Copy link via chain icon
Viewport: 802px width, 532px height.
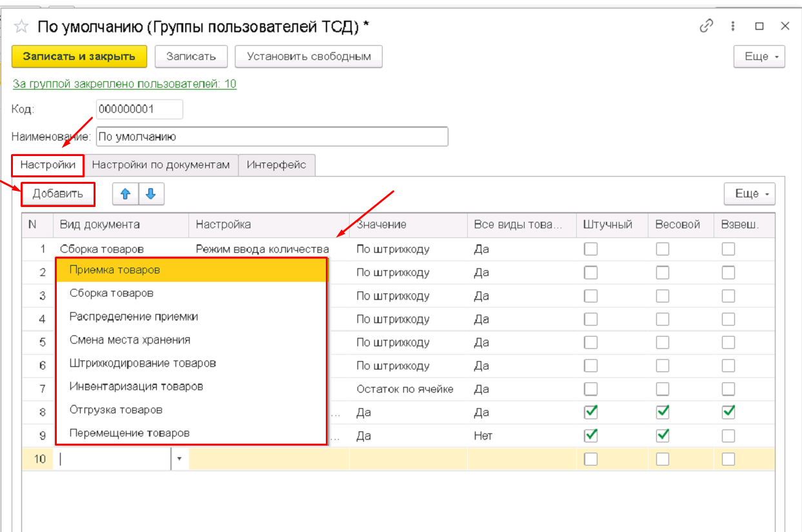707,26
